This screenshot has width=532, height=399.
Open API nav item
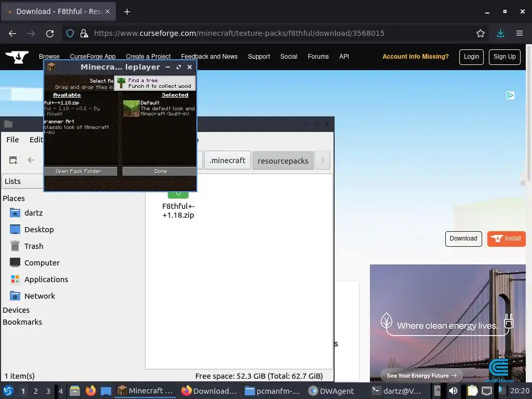344,57
